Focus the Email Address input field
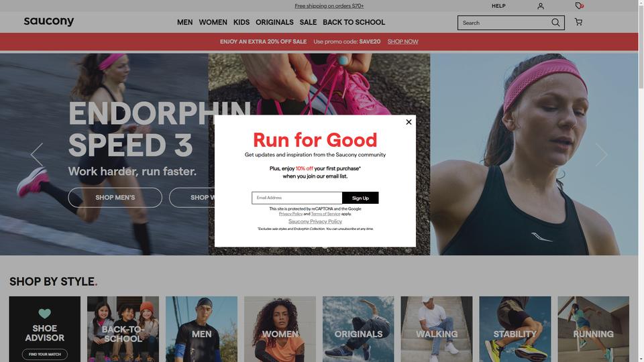This screenshot has height=362, width=644. (297, 198)
